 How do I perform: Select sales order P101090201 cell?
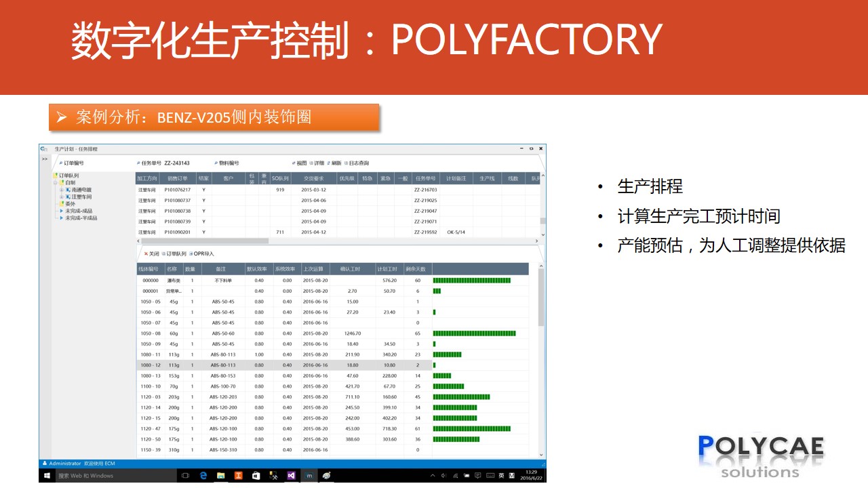pos(177,232)
